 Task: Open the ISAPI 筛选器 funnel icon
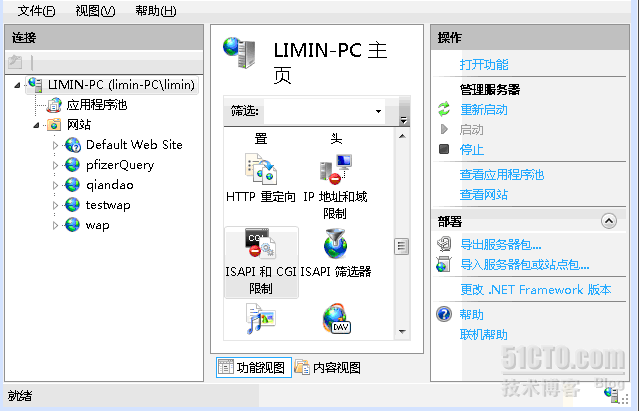[335, 244]
